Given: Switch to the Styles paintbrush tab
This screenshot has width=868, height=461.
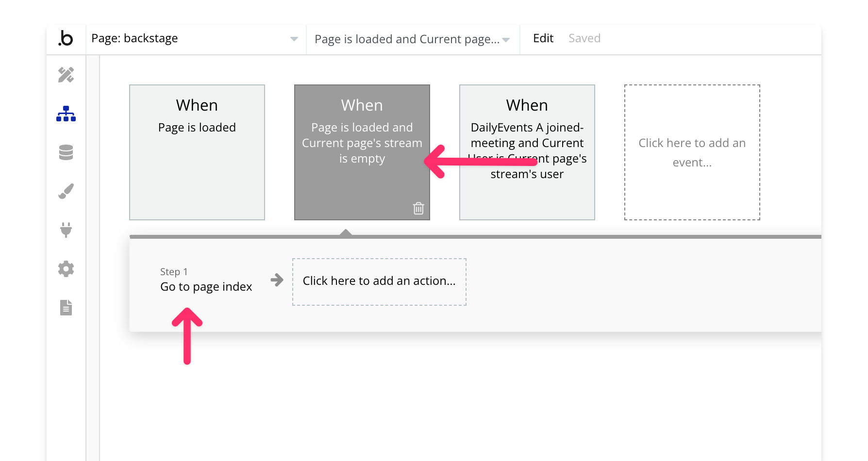Looking at the screenshot, I should click(x=66, y=191).
